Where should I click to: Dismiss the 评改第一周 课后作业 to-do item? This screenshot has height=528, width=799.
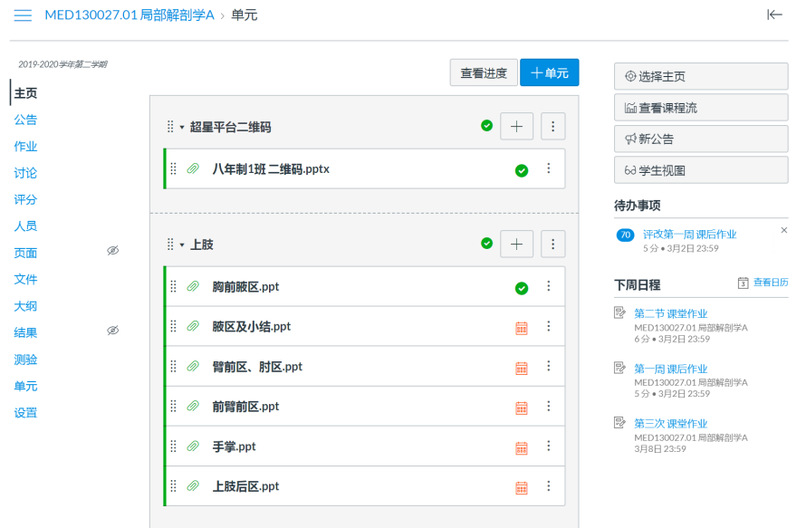click(784, 230)
